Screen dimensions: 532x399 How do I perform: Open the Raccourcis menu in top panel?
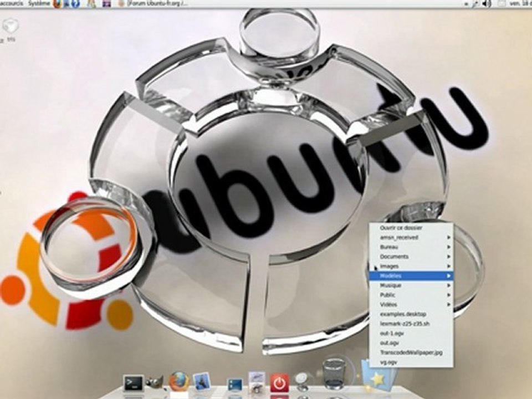12,3
